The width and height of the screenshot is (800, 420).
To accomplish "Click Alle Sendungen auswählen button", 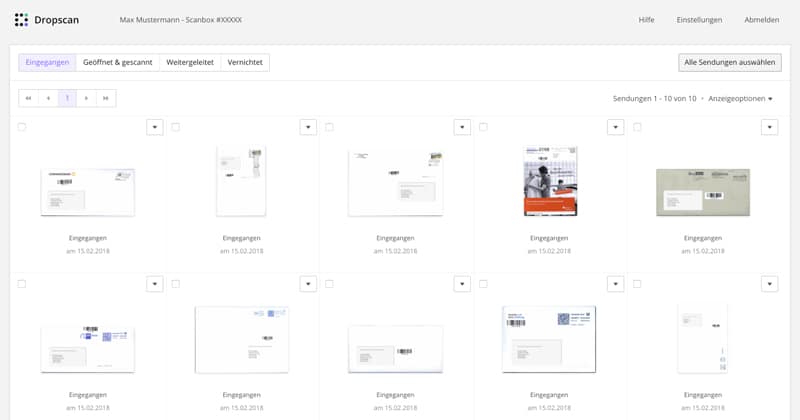I will (729, 62).
